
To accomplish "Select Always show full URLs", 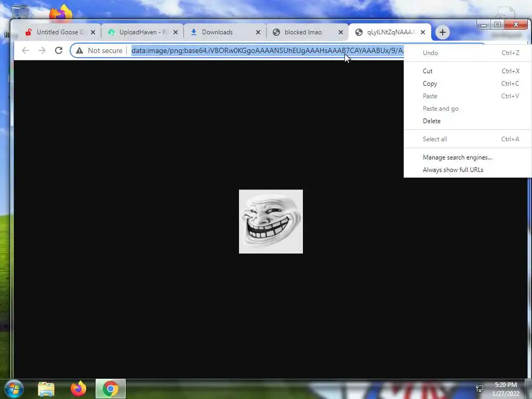I will 468,170.
